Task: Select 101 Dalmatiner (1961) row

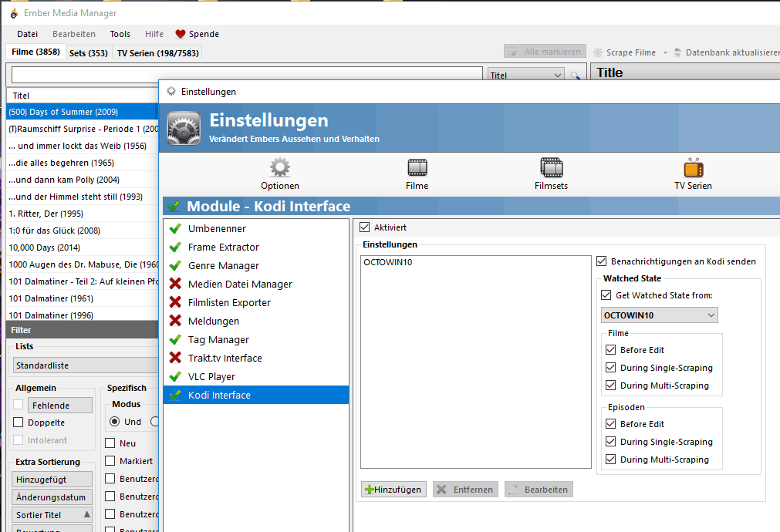Action: click(82, 298)
